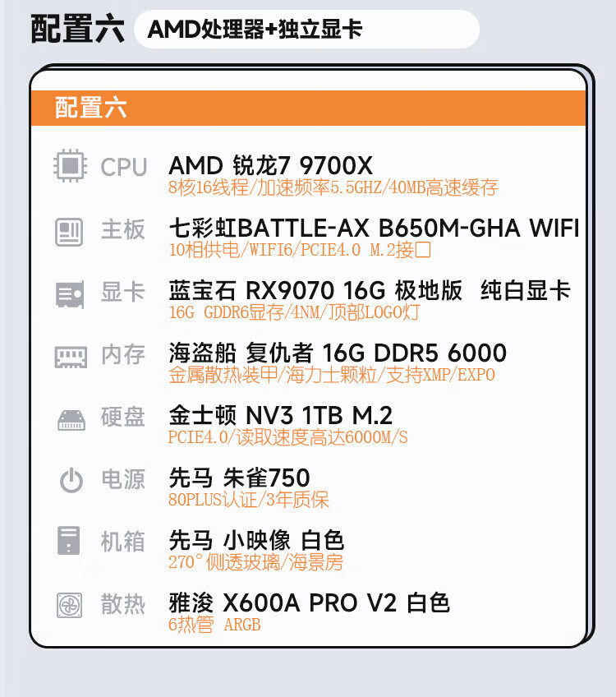The image size is (616, 697).
Task: Click the motherboard (主板) icon
Action: pos(70,230)
